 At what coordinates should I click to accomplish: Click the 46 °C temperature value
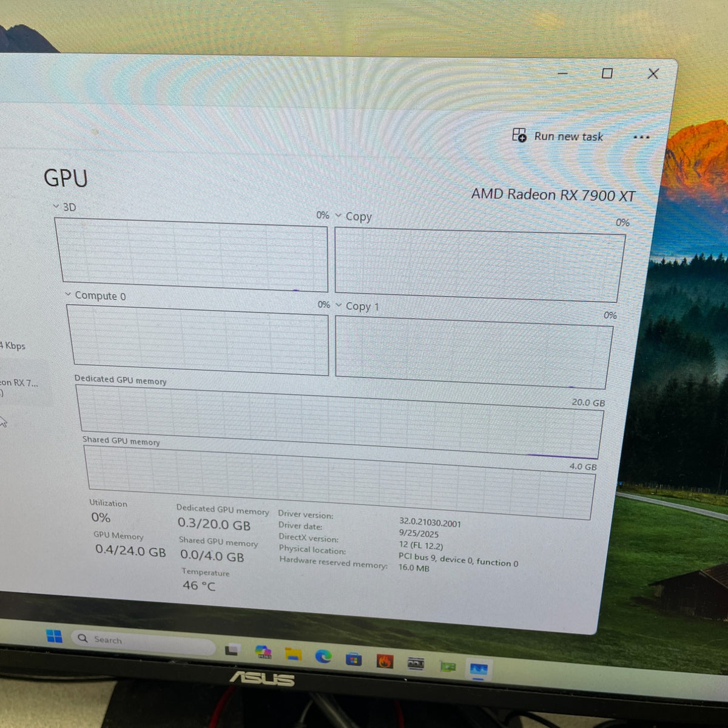click(x=199, y=585)
